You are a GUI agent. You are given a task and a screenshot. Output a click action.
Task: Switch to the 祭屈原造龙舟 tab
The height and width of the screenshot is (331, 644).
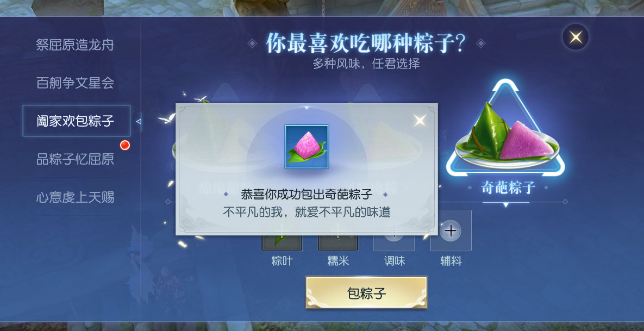[75, 45]
